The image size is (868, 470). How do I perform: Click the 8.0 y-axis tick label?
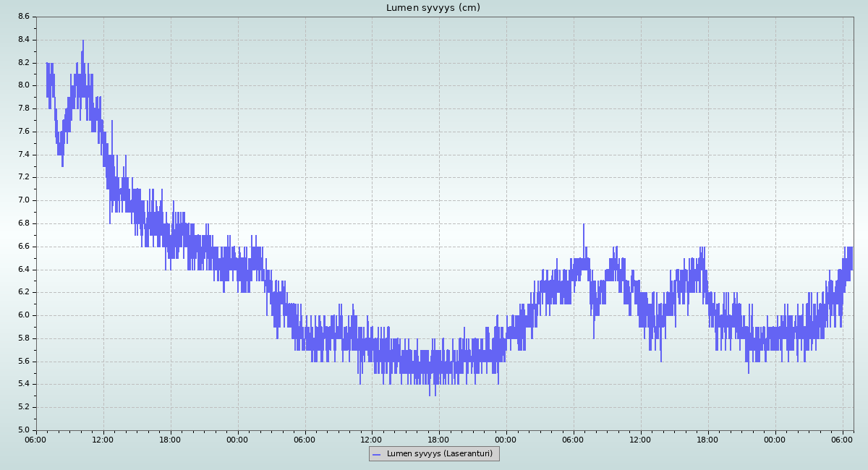[23, 85]
